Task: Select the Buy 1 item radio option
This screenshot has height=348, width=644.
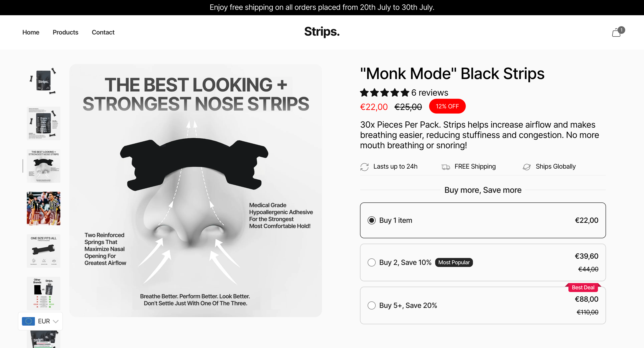Action: 371,220
